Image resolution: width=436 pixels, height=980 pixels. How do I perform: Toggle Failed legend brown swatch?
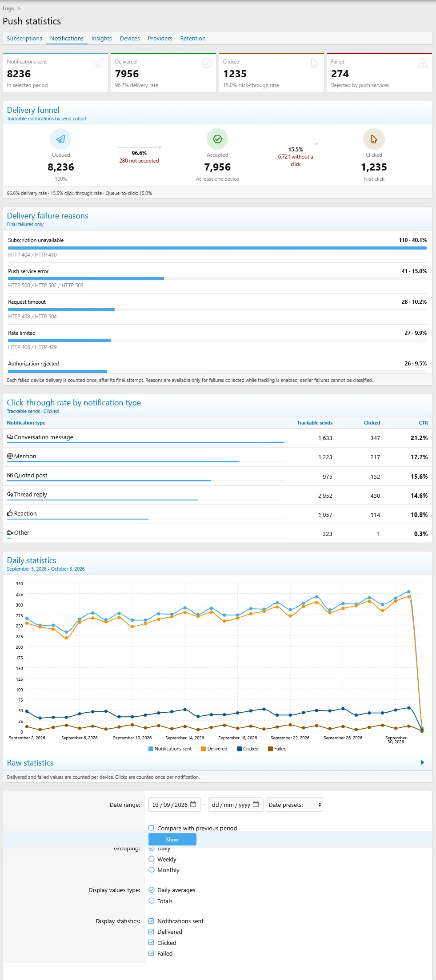pos(270,749)
